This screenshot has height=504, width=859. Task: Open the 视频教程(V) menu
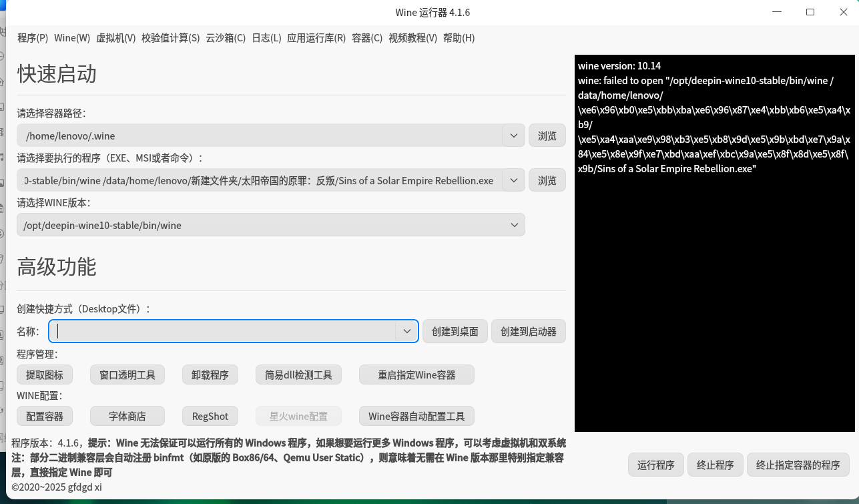412,38
